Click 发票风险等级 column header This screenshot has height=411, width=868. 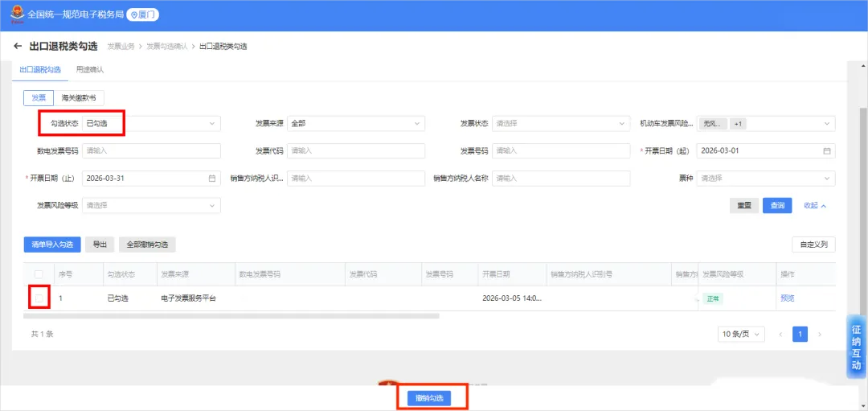pyautogui.click(x=723, y=274)
